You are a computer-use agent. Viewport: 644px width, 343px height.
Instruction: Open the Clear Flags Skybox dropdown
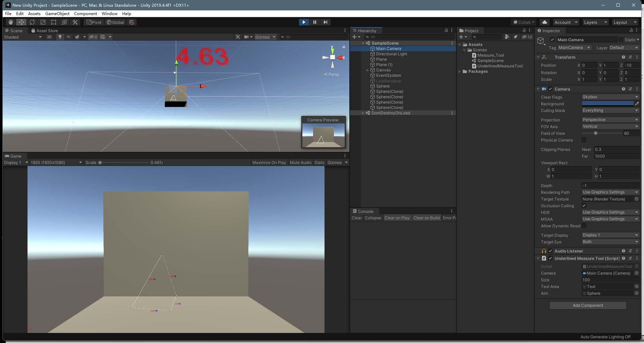pos(610,97)
